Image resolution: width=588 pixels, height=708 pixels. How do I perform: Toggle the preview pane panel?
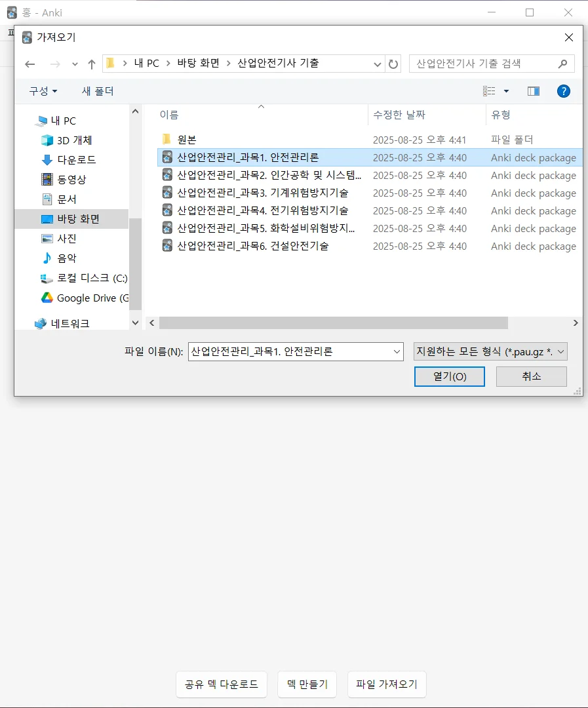point(534,90)
